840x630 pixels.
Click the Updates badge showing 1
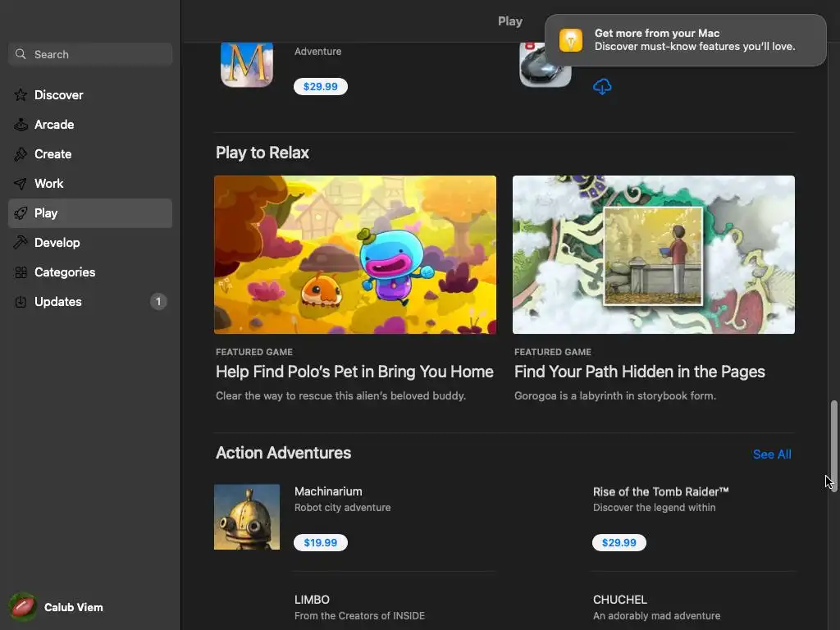[158, 302]
